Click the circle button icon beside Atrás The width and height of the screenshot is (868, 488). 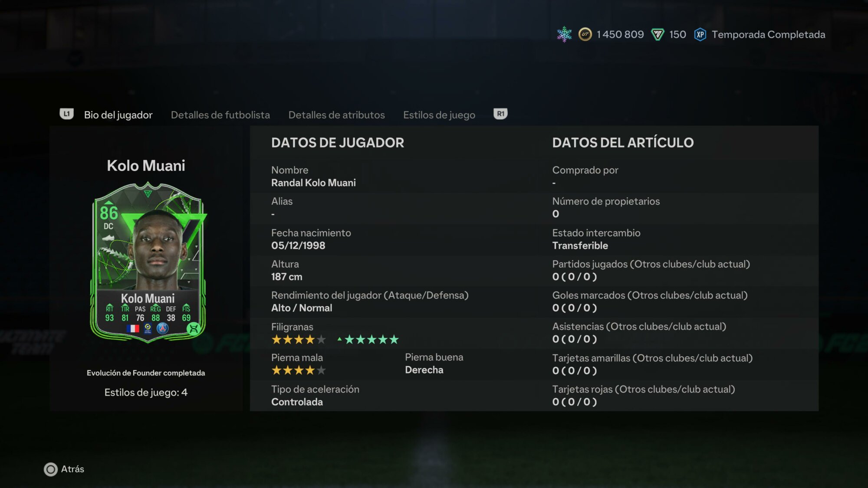point(51,469)
